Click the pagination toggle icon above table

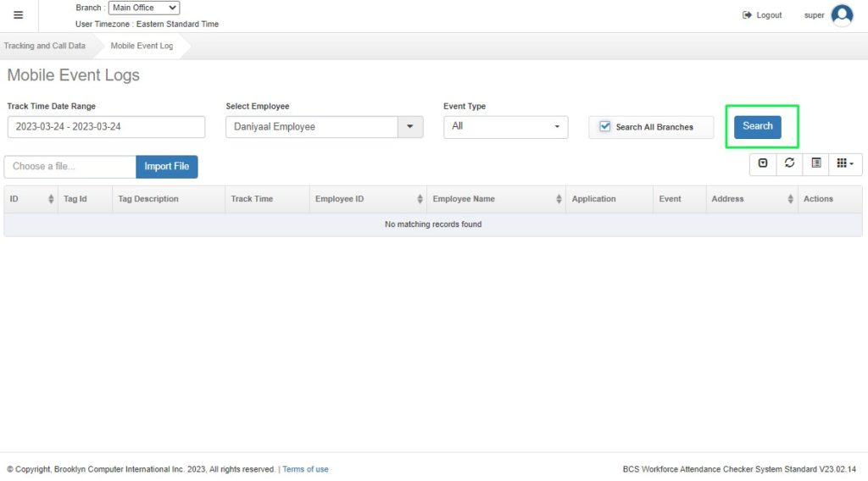[x=763, y=163]
